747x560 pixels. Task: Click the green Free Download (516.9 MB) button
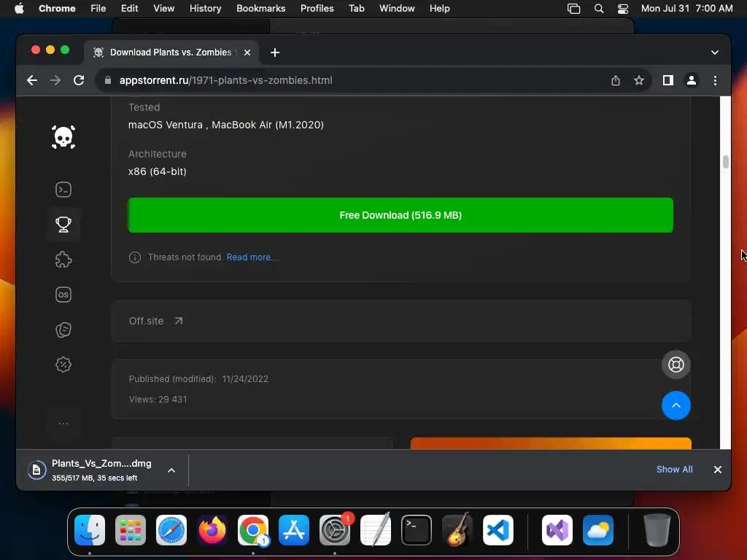400,215
